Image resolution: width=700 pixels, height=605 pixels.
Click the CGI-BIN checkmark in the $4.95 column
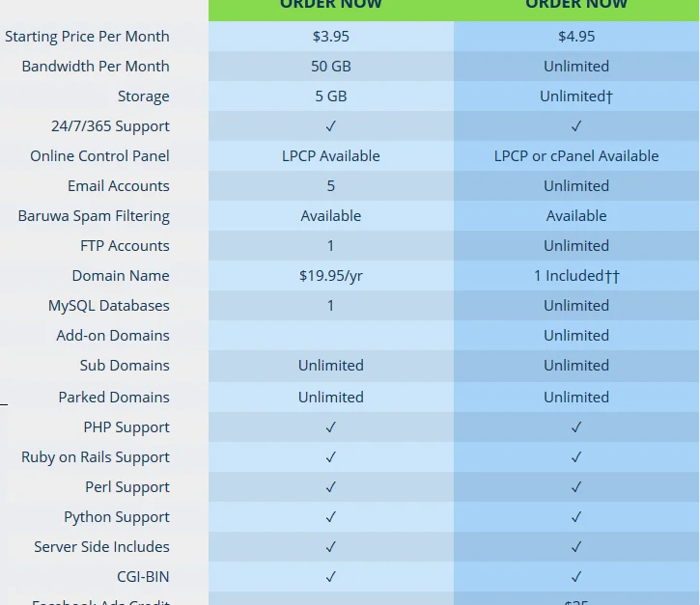[x=576, y=577]
